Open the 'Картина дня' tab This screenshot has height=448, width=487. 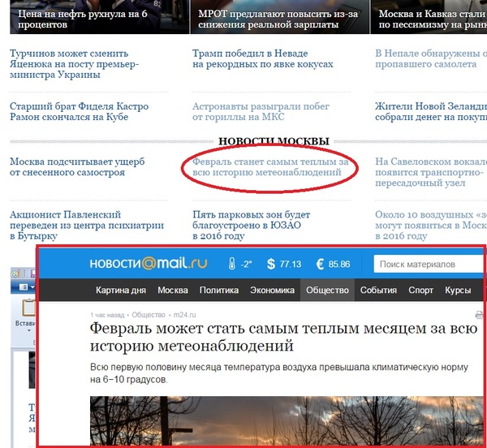pos(121,290)
